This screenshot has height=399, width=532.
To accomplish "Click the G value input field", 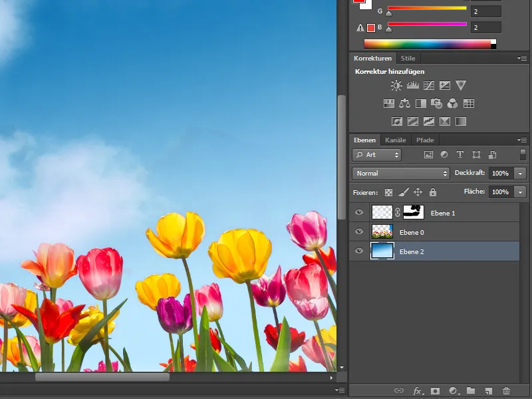I will pos(486,11).
